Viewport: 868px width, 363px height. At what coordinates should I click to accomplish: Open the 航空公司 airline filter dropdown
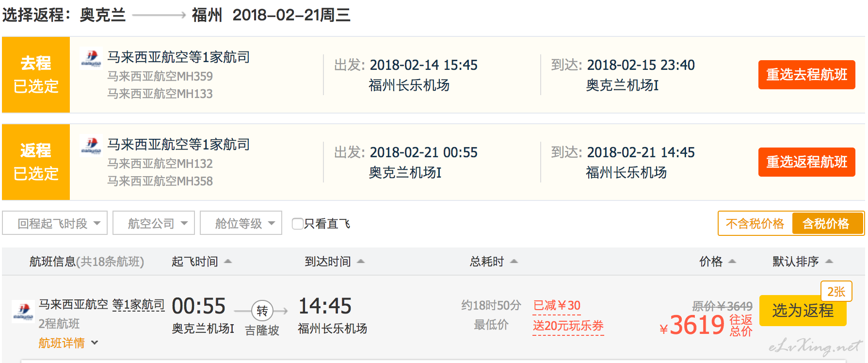(x=154, y=223)
